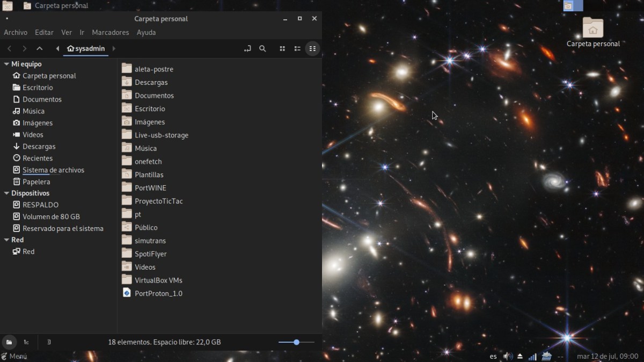Open the Menú button on the panel
The height and width of the screenshot is (362, 644).
tap(14, 356)
